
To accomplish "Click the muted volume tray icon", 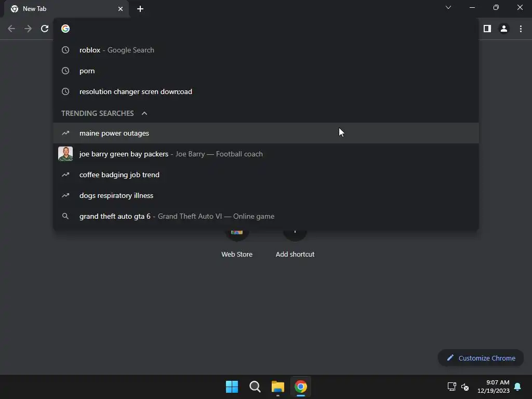I will (x=465, y=387).
